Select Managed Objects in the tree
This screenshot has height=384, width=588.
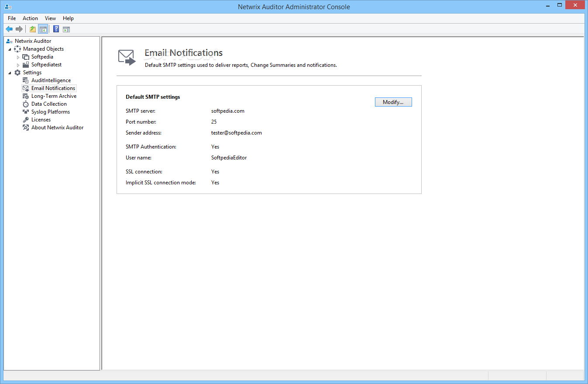[43, 49]
